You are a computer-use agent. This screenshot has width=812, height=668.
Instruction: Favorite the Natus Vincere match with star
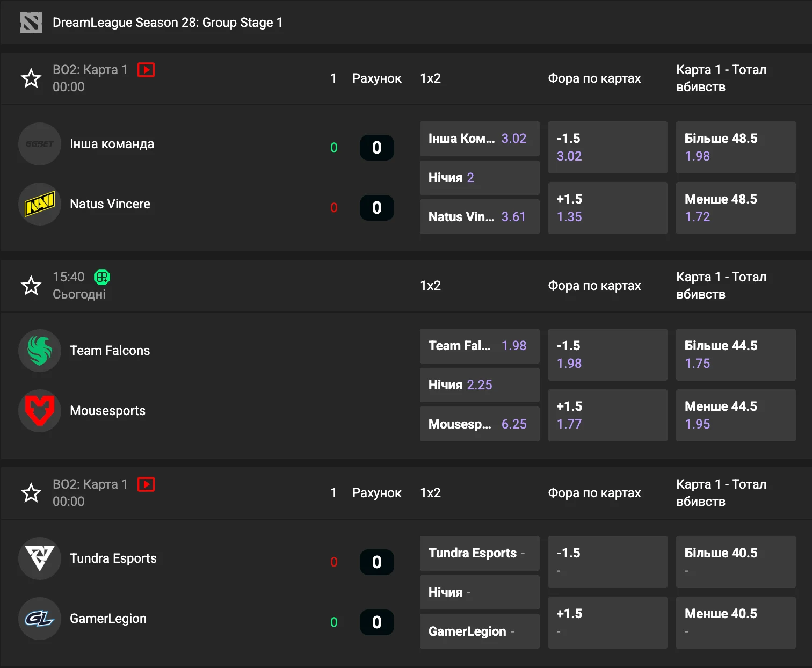point(31,78)
